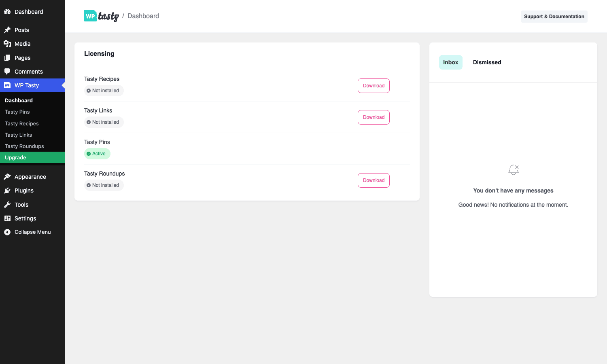This screenshot has width=607, height=364.
Task: Click the WP Tasty logo in header
Action: coord(102,16)
